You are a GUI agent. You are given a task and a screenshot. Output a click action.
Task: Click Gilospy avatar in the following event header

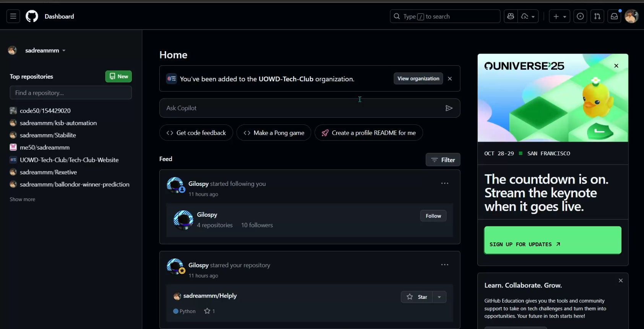pyautogui.click(x=175, y=185)
